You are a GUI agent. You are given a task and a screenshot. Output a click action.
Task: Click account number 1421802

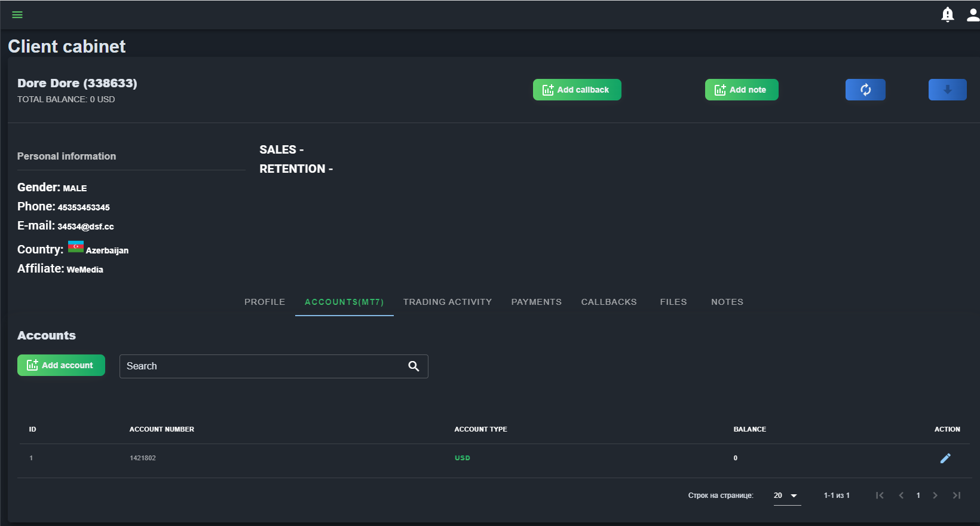[143, 458]
